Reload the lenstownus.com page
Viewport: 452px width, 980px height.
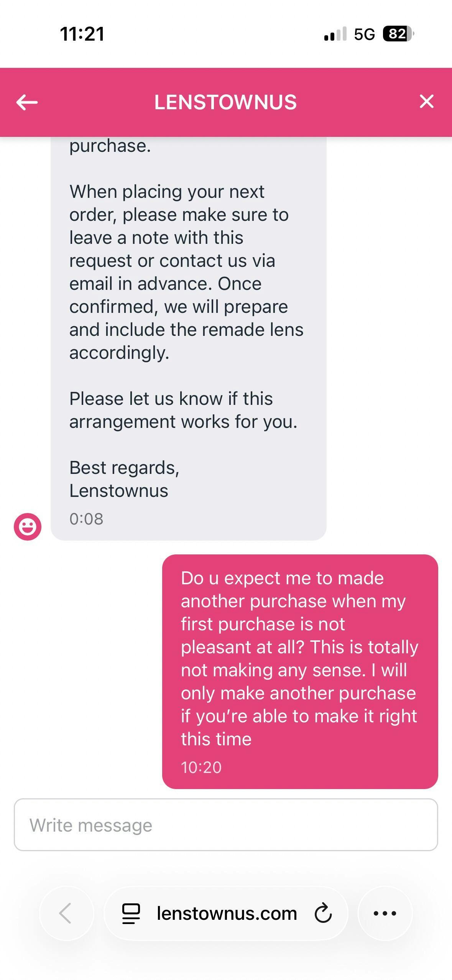[x=323, y=913]
